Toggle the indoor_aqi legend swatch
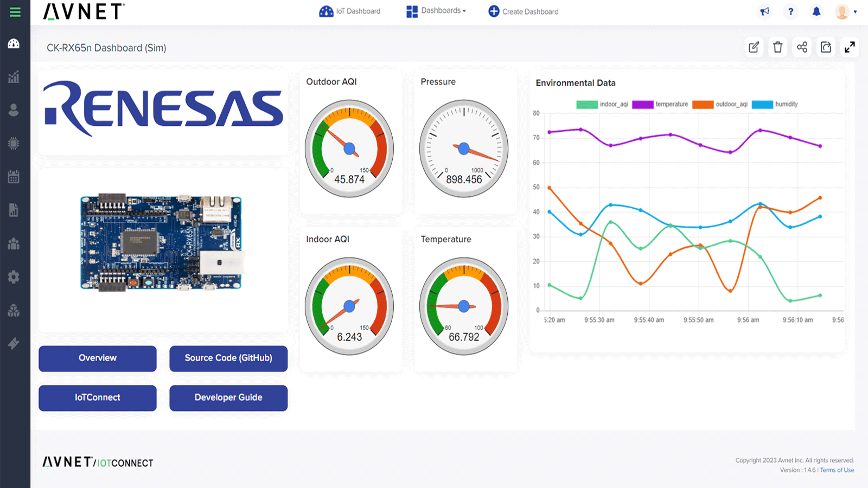Screen dimensions: 868x488 pos(587,104)
